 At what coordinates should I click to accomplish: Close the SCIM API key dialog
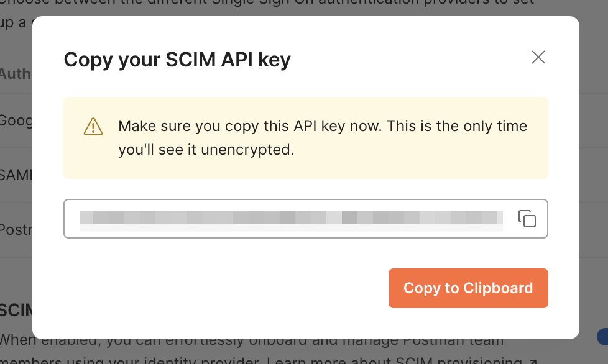(538, 58)
